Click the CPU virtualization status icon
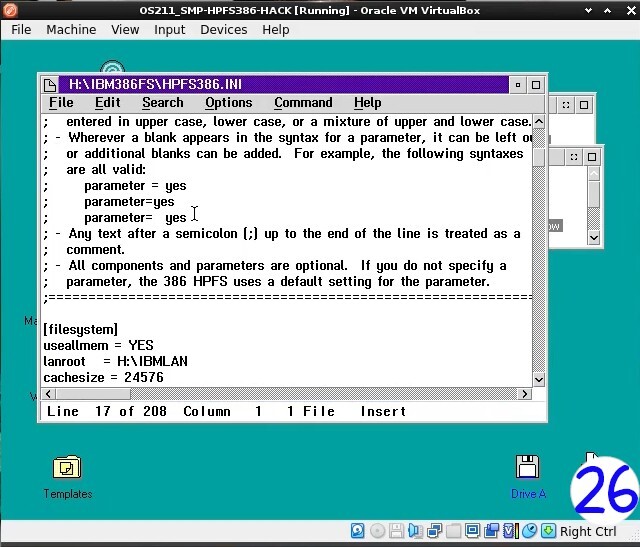The height and width of the screenshot is (547, 640). (511, 531)
